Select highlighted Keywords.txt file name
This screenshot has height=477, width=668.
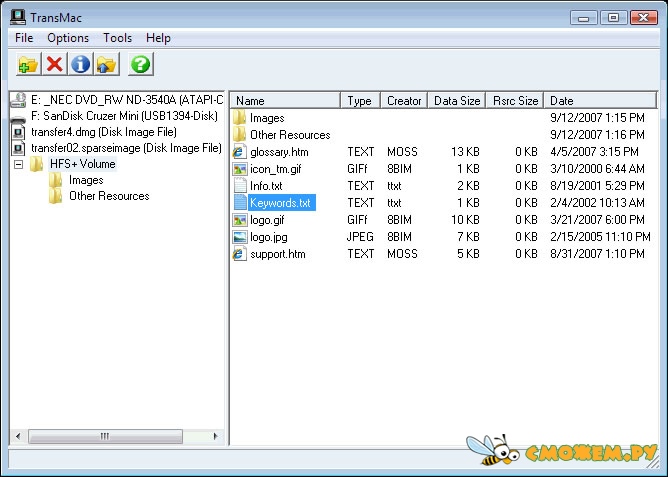coord(281,203)
